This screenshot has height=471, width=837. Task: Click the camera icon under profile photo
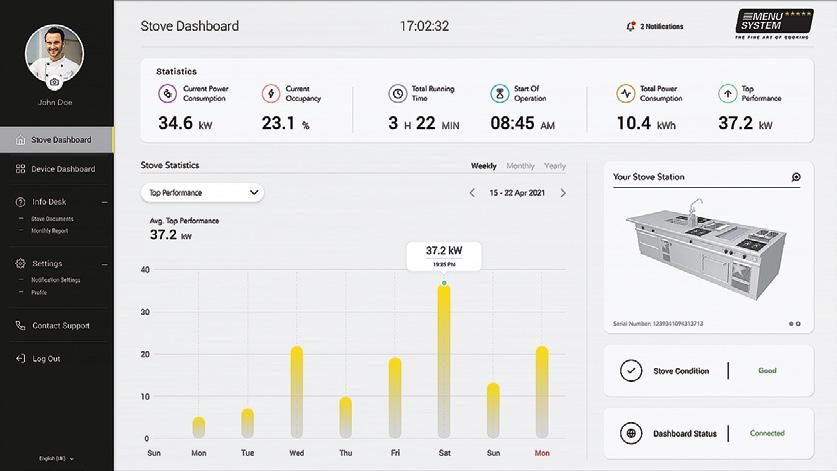(54, 83)
